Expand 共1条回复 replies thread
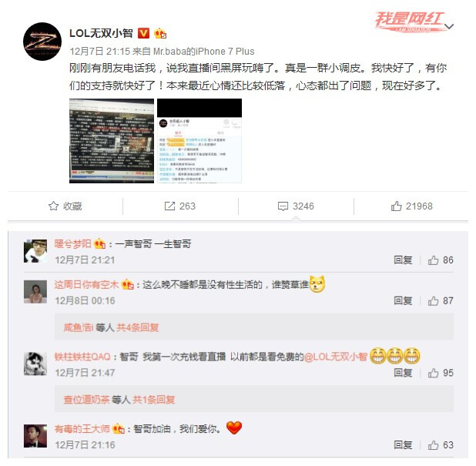Screen dimensions: 476x466 pos(153,400)
